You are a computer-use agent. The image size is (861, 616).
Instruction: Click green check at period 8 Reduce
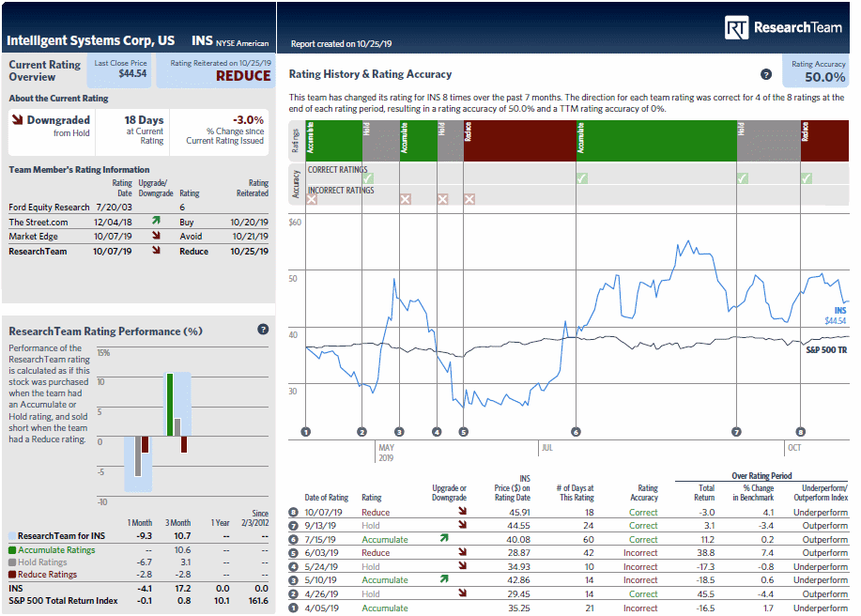pyautogui.click(x=807, y=178)
